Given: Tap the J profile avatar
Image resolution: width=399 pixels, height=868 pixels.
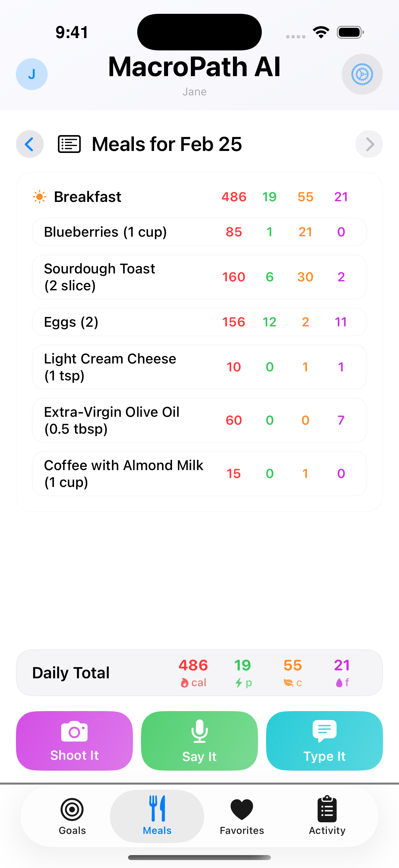Looking at the screenshot, I should [x=32, y=74].
